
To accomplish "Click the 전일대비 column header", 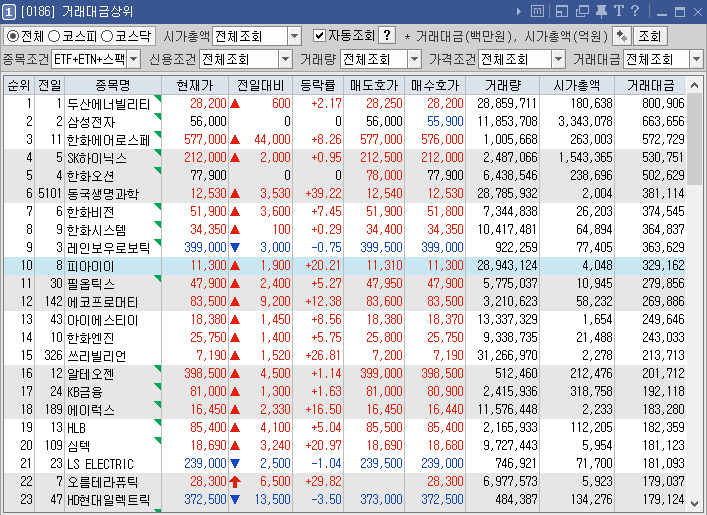I will coord(261,85).
